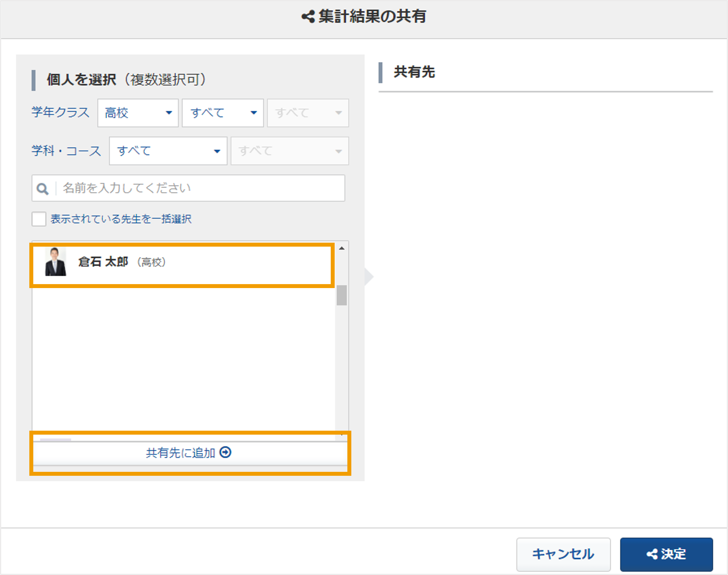
Task: Confirm sharing with 決定 button
Action: (666, 554)
